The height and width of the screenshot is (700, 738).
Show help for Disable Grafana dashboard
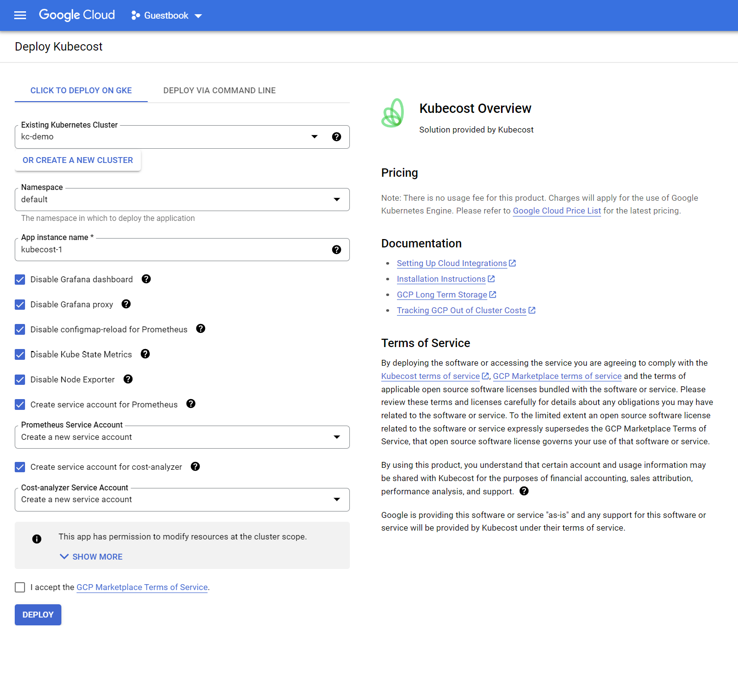pyautogui.click(x=146, y=279)
